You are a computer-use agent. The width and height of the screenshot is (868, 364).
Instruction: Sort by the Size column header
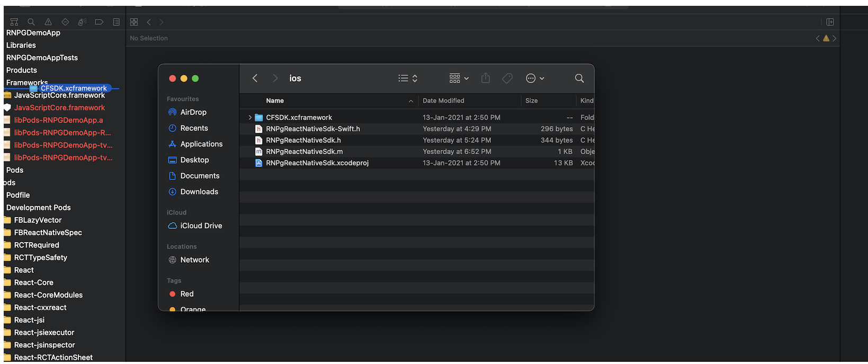pyautogui.click(x=531, y=101)
